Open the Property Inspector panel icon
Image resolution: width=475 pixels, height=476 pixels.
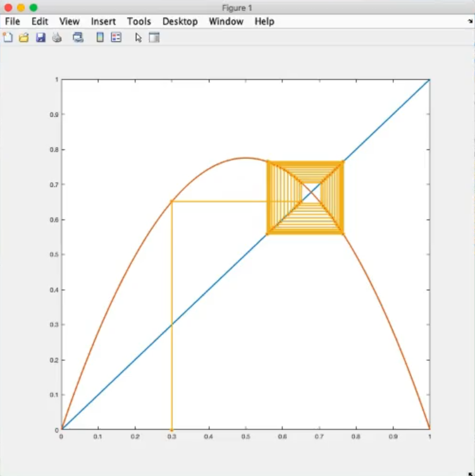click(154, 37)
